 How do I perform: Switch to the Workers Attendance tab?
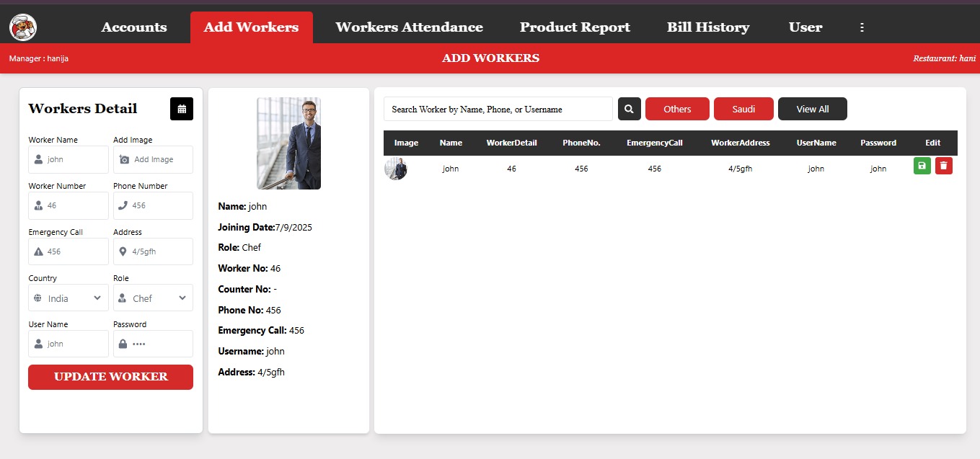pos(408,27)
